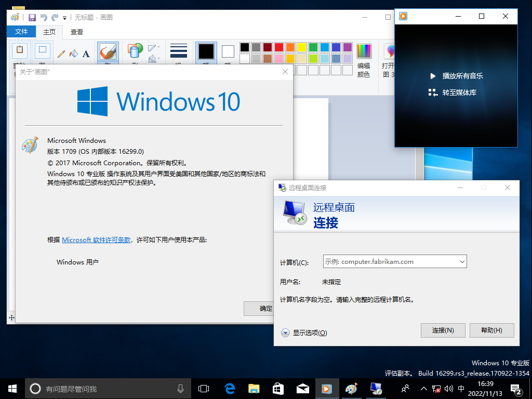Open Microsoft Store from the taskbar
The height and width of the screenshot is (399, 532).
pos(278,389)
